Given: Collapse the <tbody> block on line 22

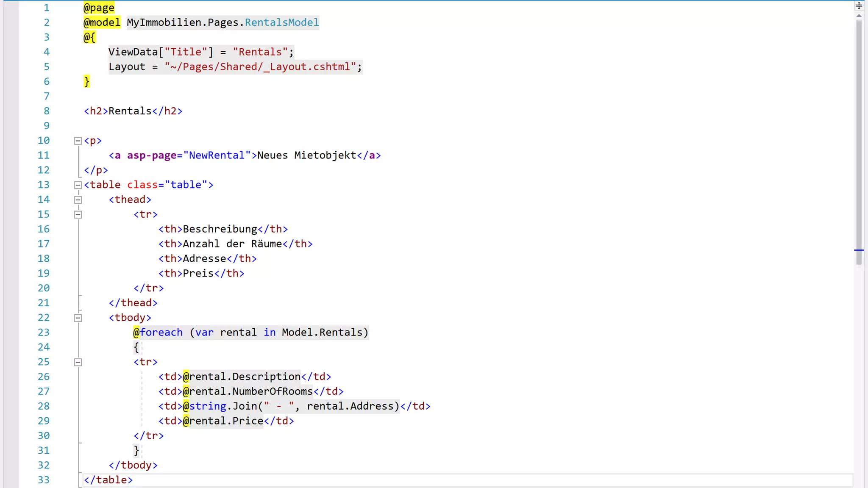Looking at the screenshot, I should coord(78,318).
